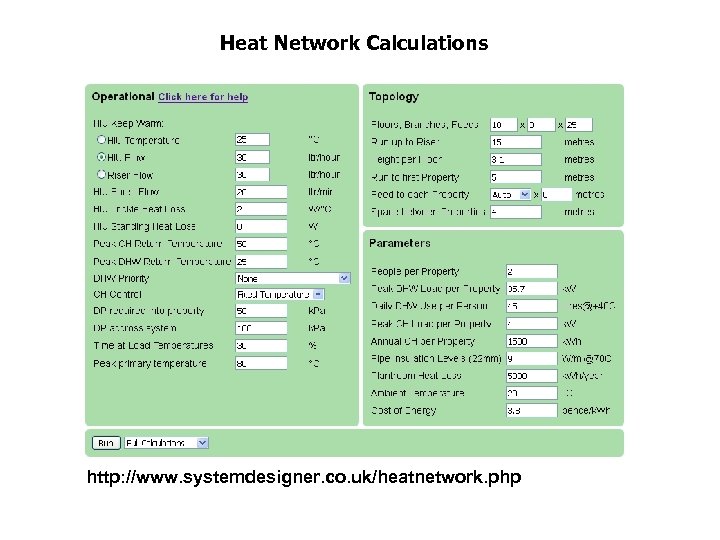Click the Riser Flow value field

coord(252,174)
